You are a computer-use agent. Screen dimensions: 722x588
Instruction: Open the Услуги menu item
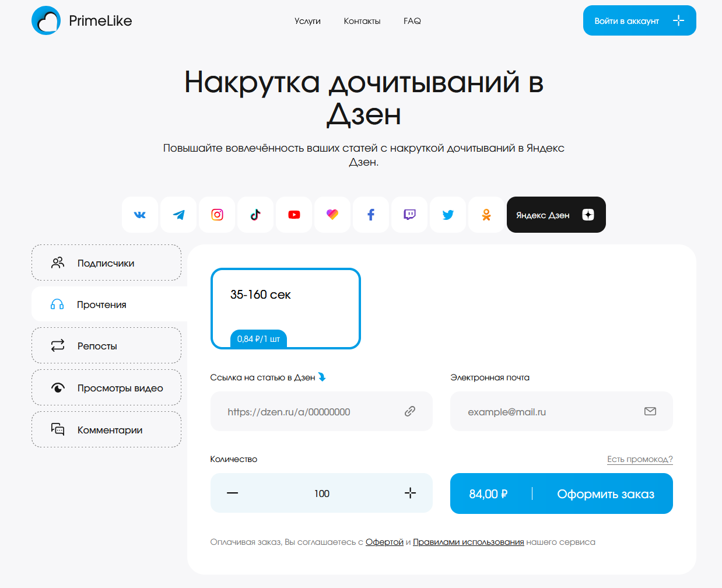click(x=307, y=21)
